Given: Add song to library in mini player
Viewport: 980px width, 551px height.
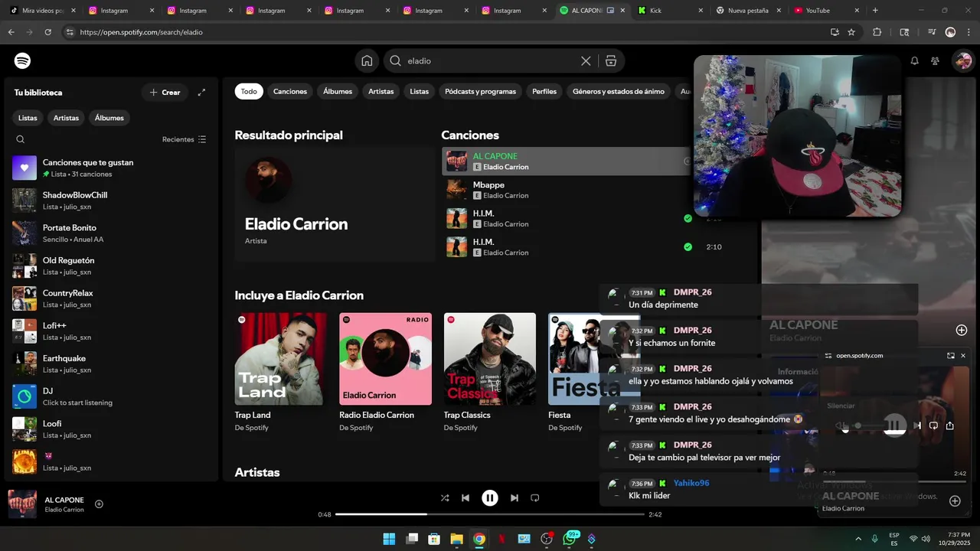Looking at the screenshot, I should (955, 500).
